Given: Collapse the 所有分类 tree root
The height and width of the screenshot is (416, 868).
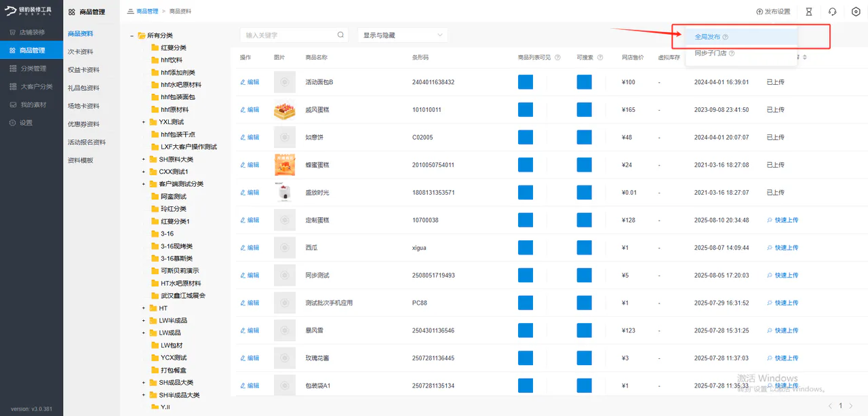Looking at the screenshot, I should [132, 35].
